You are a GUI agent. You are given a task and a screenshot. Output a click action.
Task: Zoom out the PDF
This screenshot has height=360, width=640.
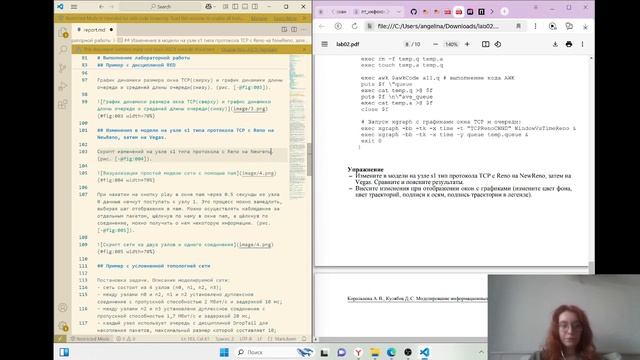click(x=436, y=44)
